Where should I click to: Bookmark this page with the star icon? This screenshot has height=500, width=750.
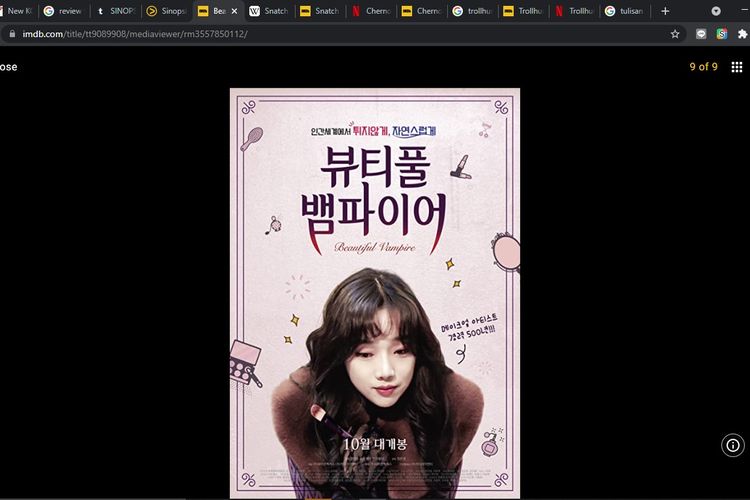pyautogui.click(x=675, y=33)
